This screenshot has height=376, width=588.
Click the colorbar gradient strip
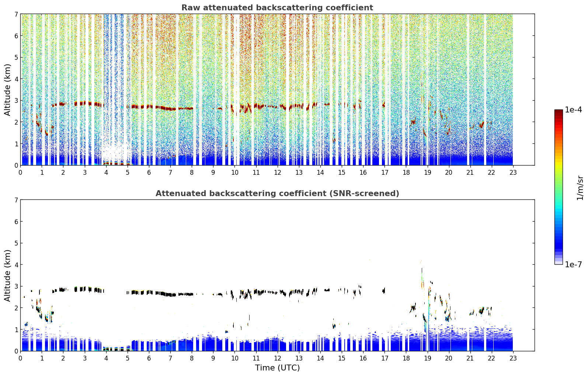pyautogui.click(x=559, y=187)
